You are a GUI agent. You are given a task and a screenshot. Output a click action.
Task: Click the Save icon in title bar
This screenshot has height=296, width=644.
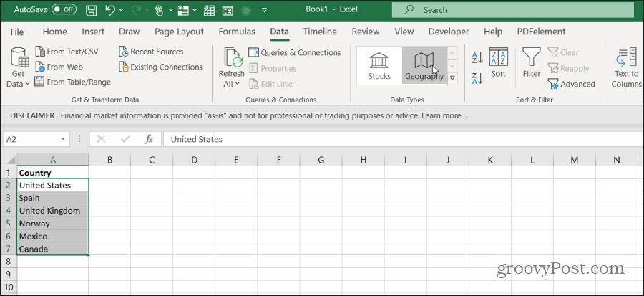click(x=92, y=11)
